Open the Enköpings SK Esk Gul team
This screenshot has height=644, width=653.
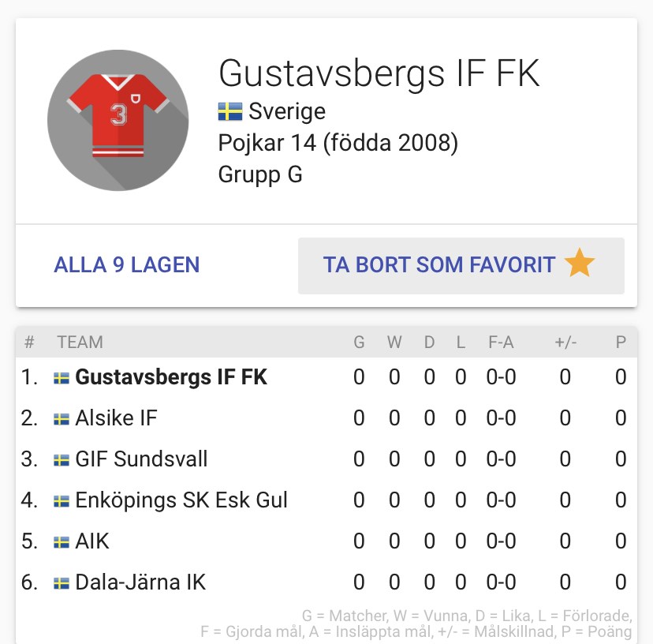[181, 500]
